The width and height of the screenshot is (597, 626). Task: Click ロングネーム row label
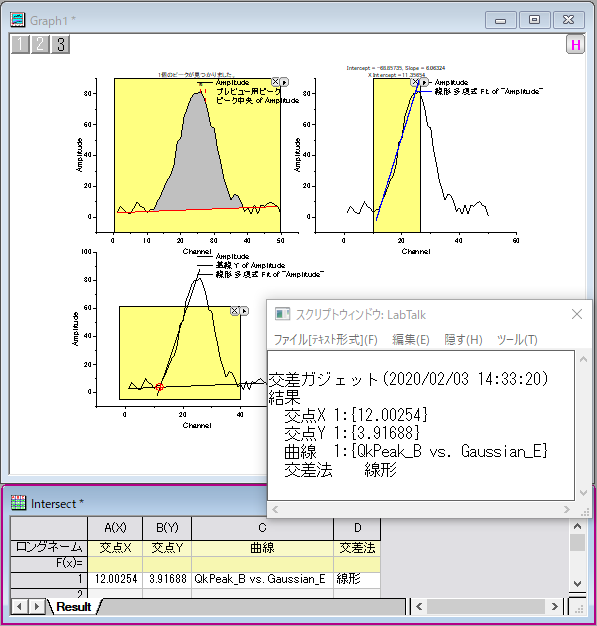pos(49,548)
